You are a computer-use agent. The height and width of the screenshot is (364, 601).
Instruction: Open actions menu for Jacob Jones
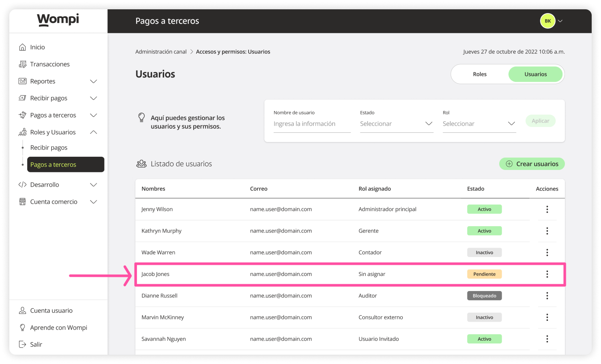(547, 274)
